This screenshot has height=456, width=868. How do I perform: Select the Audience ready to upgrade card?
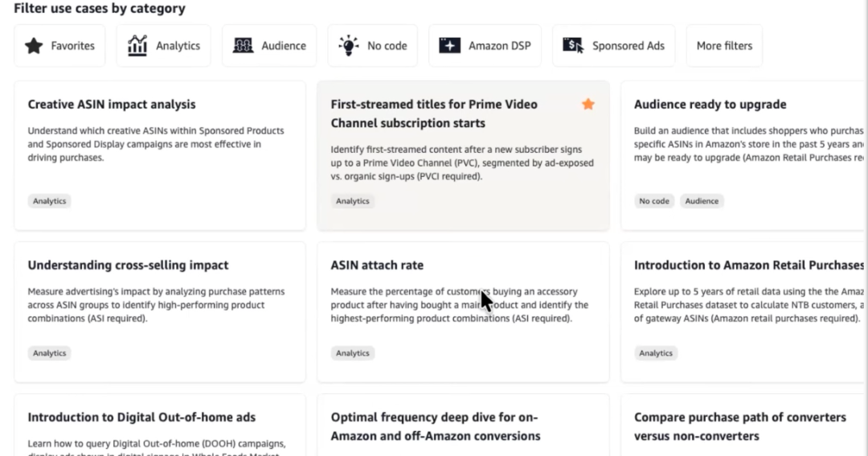710,105
